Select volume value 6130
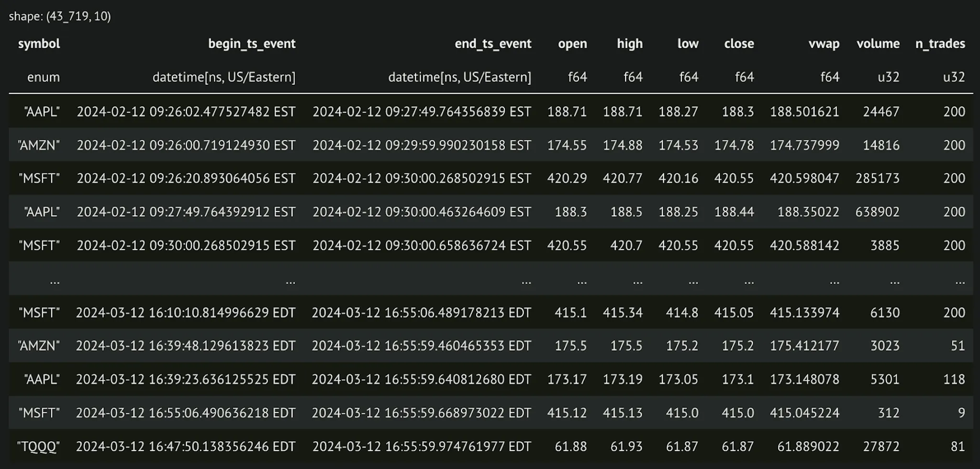 point(885,313)
